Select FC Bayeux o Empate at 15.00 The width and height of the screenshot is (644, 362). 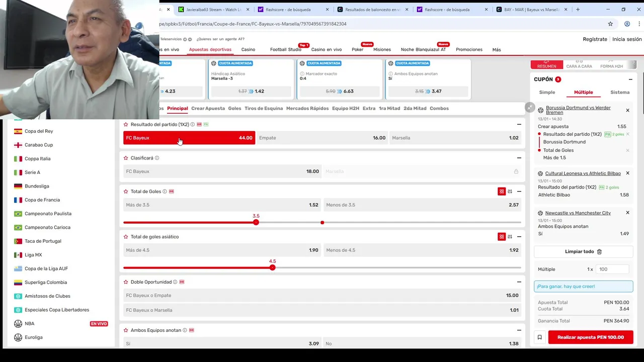pos(322,296)
